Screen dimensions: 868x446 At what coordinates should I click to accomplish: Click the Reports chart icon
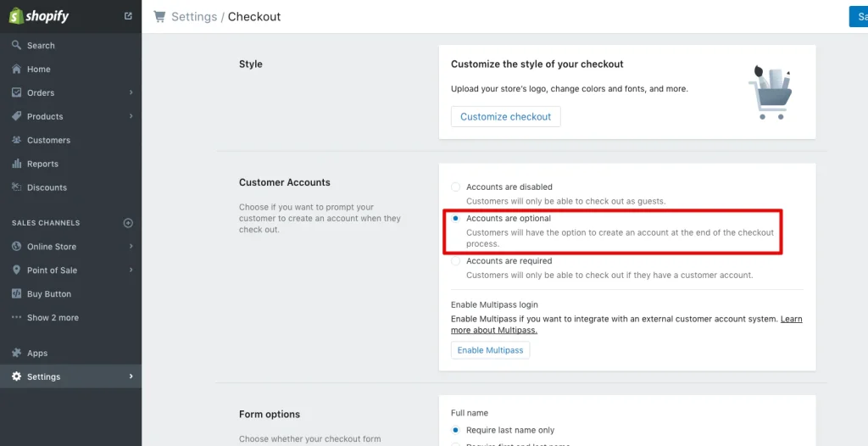[x=17, y=164]
